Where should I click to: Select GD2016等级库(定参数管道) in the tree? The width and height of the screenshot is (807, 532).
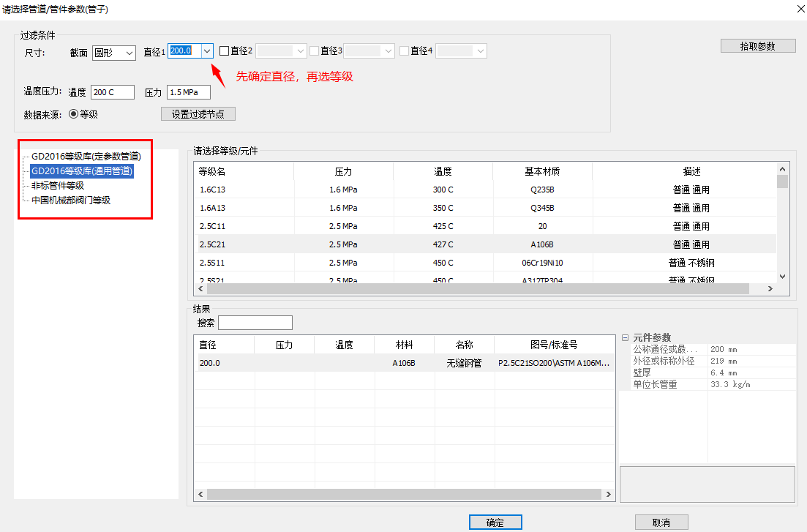(86, 157)
